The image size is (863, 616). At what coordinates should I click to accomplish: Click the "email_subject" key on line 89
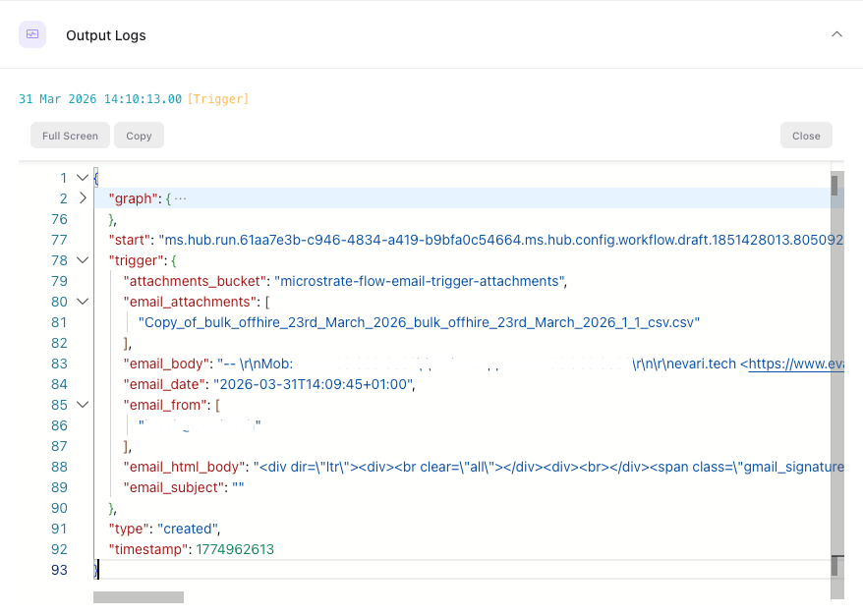pyautogui.click(x=174, y=487)
